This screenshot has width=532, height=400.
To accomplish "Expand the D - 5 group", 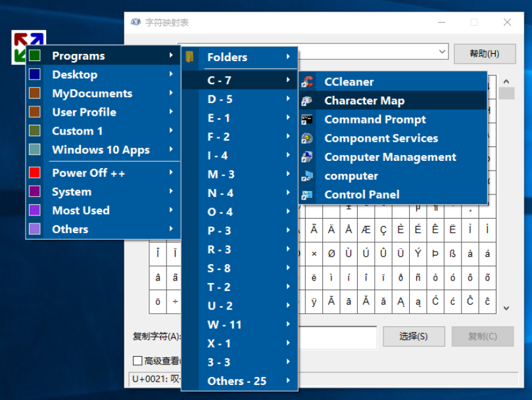I will coord(239,99).
